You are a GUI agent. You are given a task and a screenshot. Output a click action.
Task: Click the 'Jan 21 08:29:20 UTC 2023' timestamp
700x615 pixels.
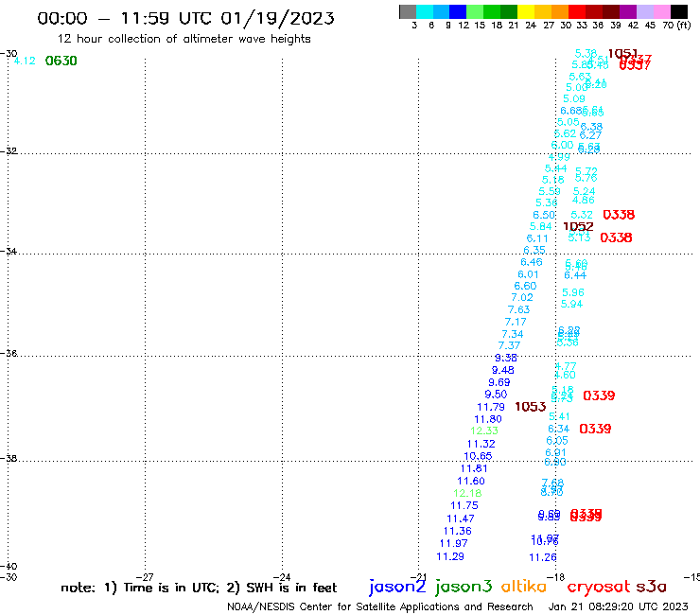point(619,606)
